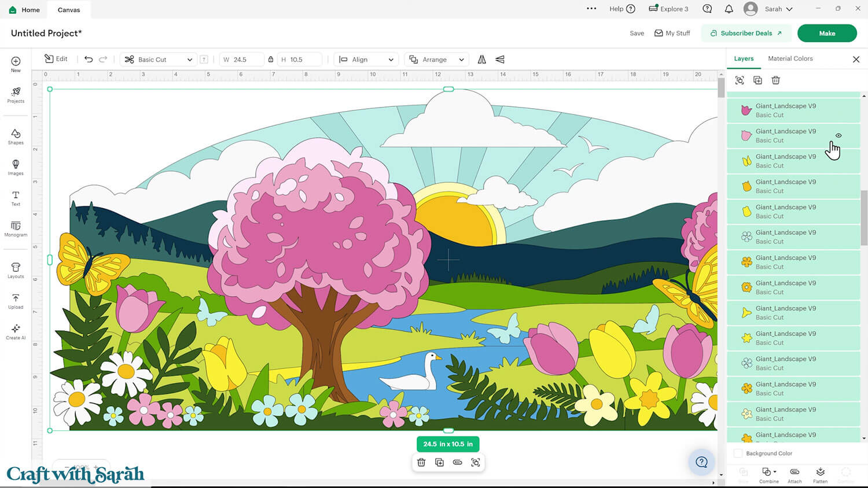Switch to the Material Colors tab
Image resolution: width=868 pixels, height=488 pixels.
(790, 58)
